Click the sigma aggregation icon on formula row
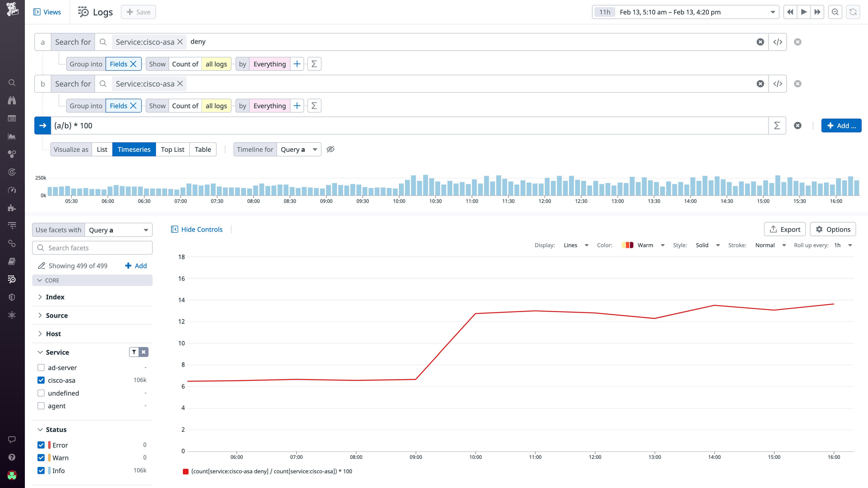Viewport: 868px width, 488px height. click(x=777, y=125)
